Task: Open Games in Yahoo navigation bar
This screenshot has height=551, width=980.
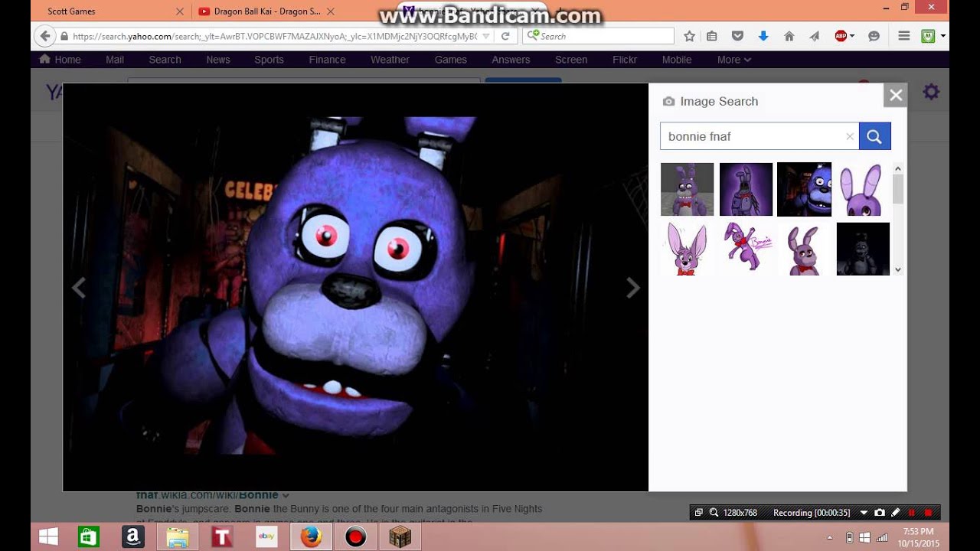Action: tap(451, 60)
